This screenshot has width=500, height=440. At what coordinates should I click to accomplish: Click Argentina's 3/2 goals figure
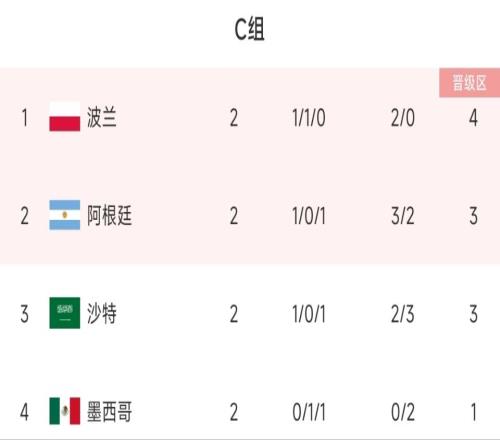click(403, 216)
